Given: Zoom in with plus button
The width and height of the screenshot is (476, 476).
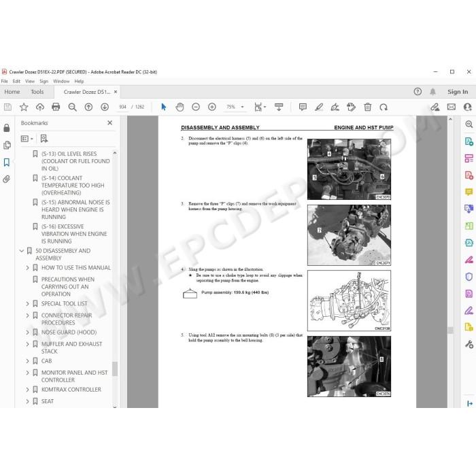Looking at the screenshot, I should (212, 107).
